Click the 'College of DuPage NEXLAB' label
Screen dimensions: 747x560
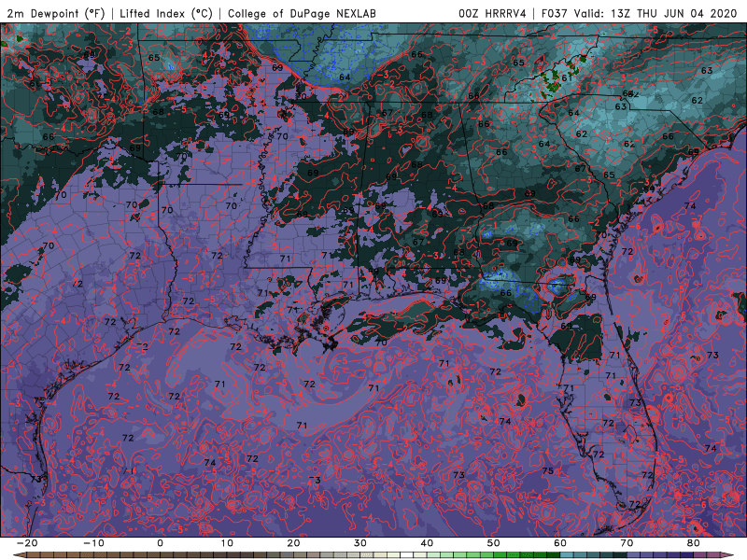(x=302, y=13)
